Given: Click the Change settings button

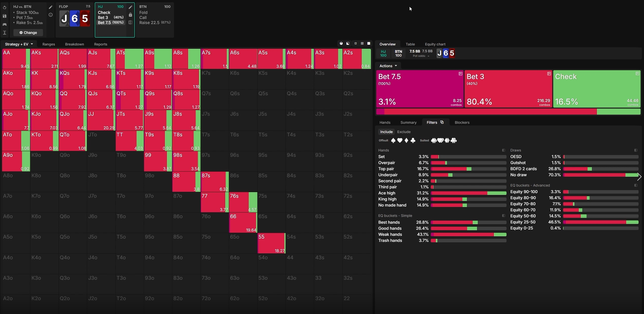Looking at the screenshot, I should click(28, 33).
